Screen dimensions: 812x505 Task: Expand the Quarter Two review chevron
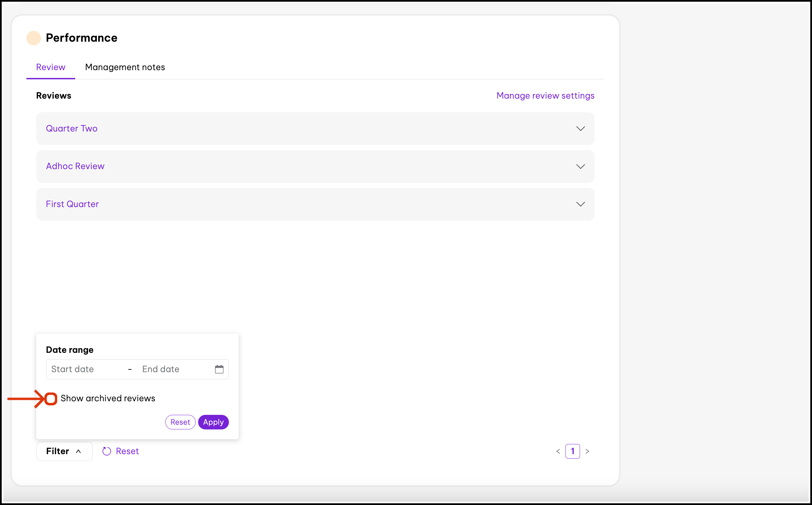click(580, 128)
